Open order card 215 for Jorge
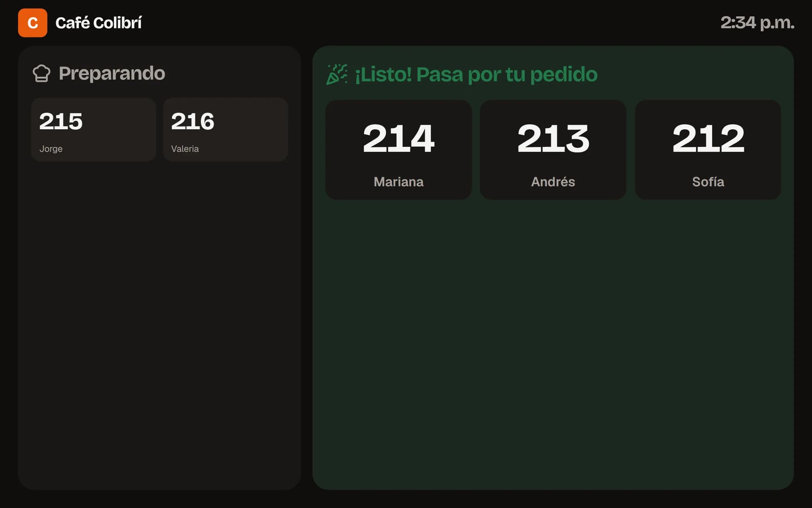The image size is (812, 508). [x=93, y=130]
